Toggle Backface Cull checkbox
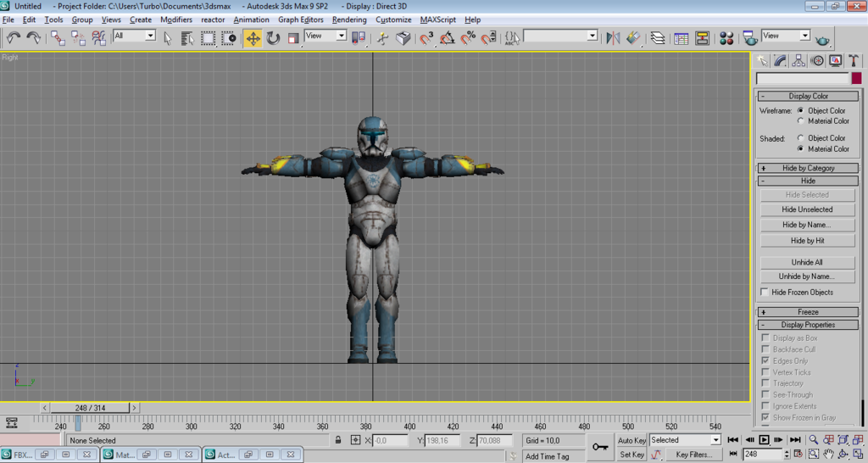 [x=765, y=349]
